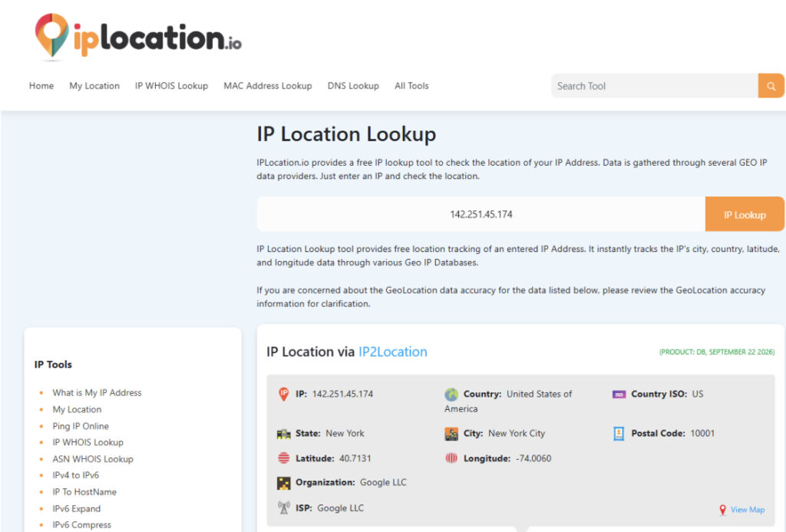This screenshot has height=532, width=786.
Task: Click the purple ISO icon beside Country ISO
Action: pyautogui.click(x=619, y=394)
